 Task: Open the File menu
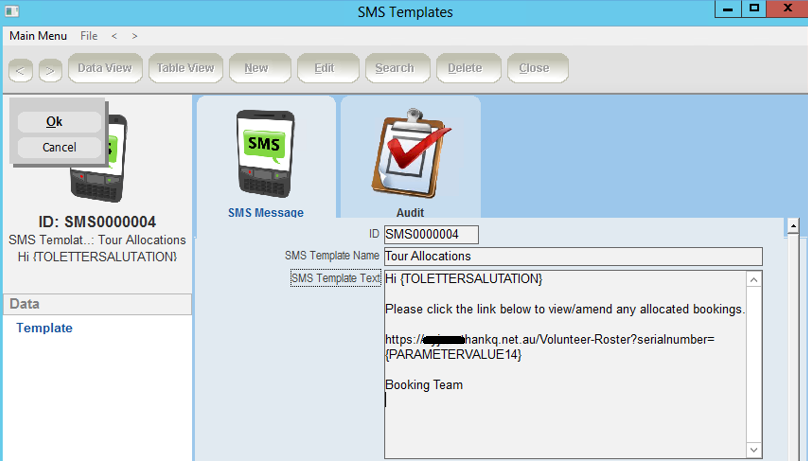89,36
